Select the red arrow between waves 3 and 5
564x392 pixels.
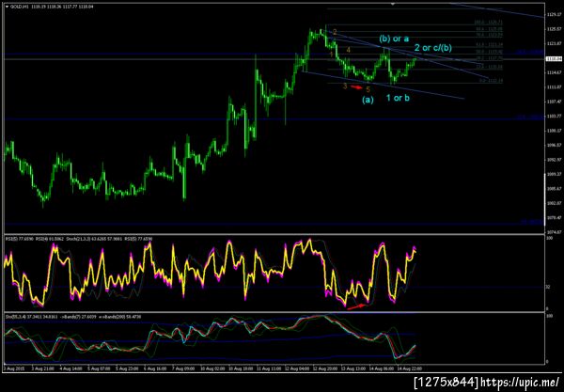[x=357, y=86]
